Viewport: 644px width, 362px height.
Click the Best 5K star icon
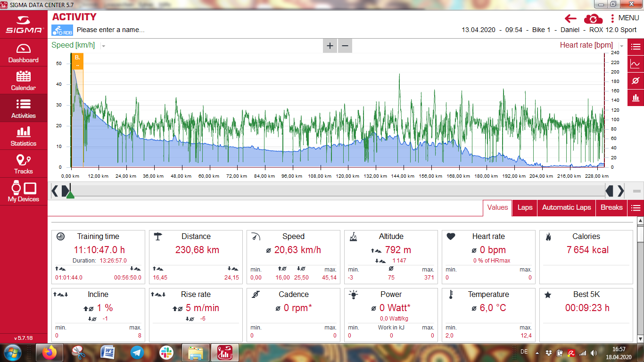click(x=548, y=295)
